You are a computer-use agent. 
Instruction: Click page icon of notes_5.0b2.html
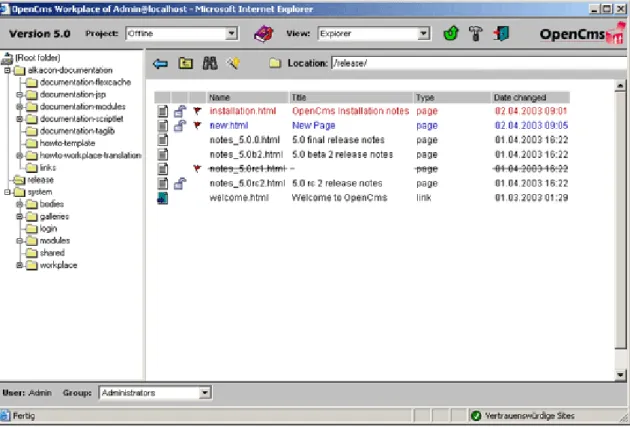click(x=162, y=155)
